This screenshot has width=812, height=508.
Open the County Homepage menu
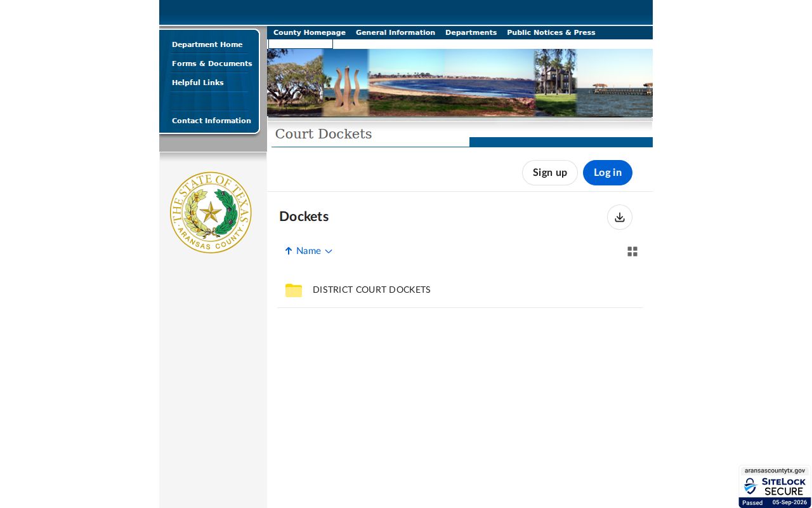(310, 32)
